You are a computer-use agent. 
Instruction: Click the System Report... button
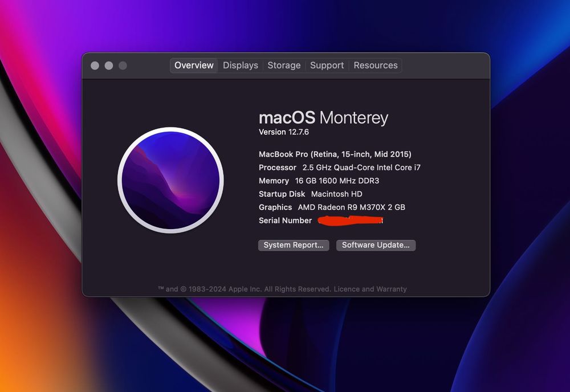[294, 245]
